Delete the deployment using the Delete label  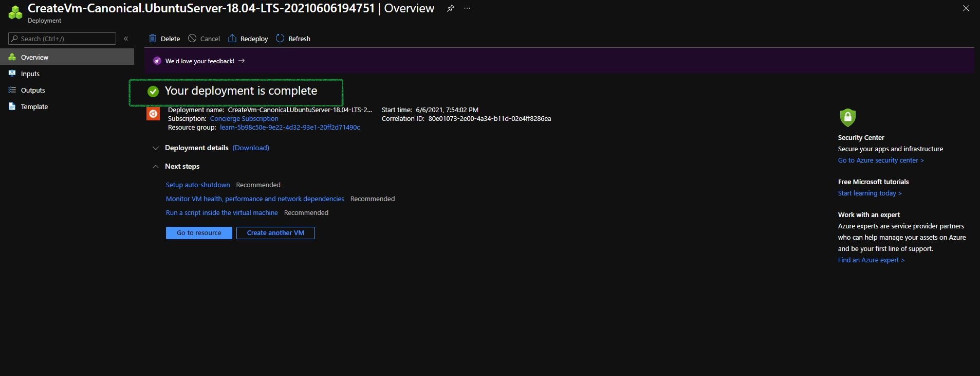170,39
